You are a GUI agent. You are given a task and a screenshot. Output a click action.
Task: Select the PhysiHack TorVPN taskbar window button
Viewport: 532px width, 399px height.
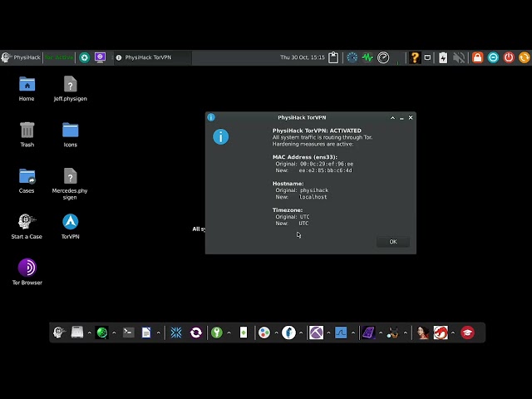[x=153, y=57]
